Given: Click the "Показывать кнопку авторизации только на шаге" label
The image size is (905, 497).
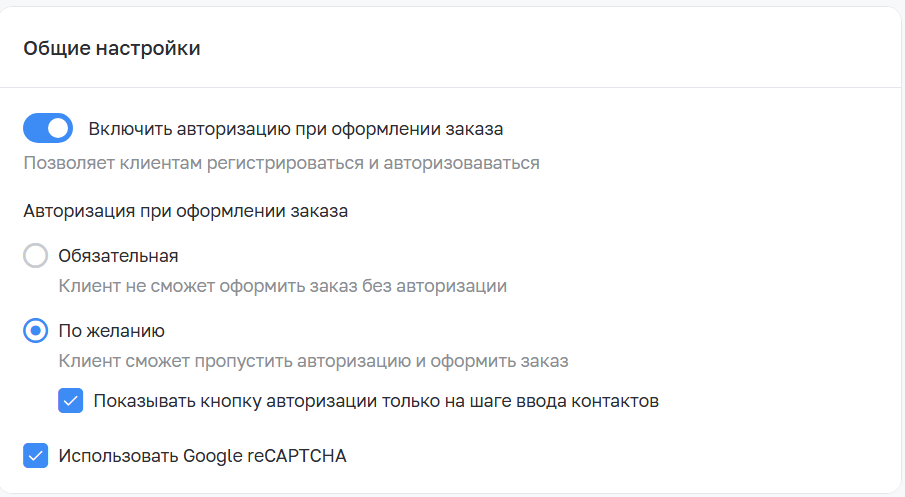Looking at the screenshot, I should coord(376,402).
